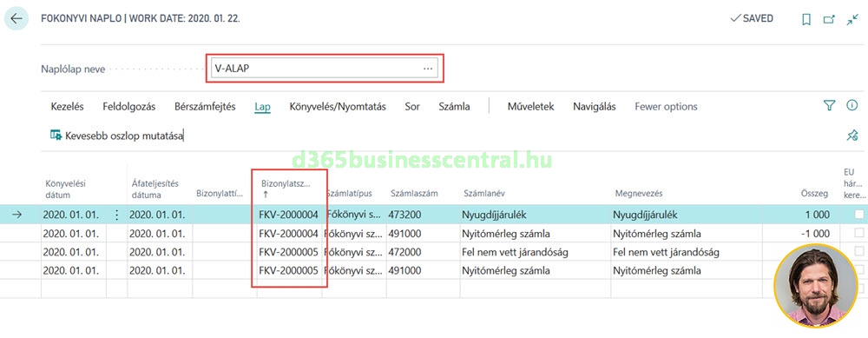Click the Számlatípus column header
The width and height of the screenshot is (868, 338).
click(349, 194)
